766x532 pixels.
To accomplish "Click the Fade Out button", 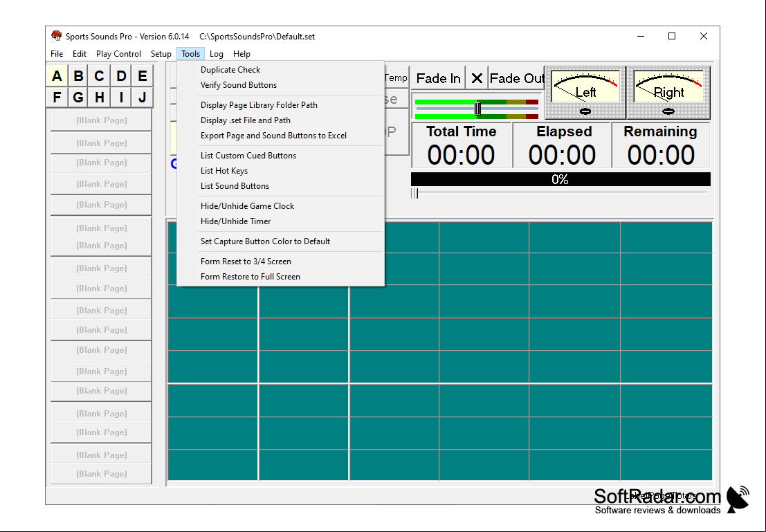I will (517, 78).
